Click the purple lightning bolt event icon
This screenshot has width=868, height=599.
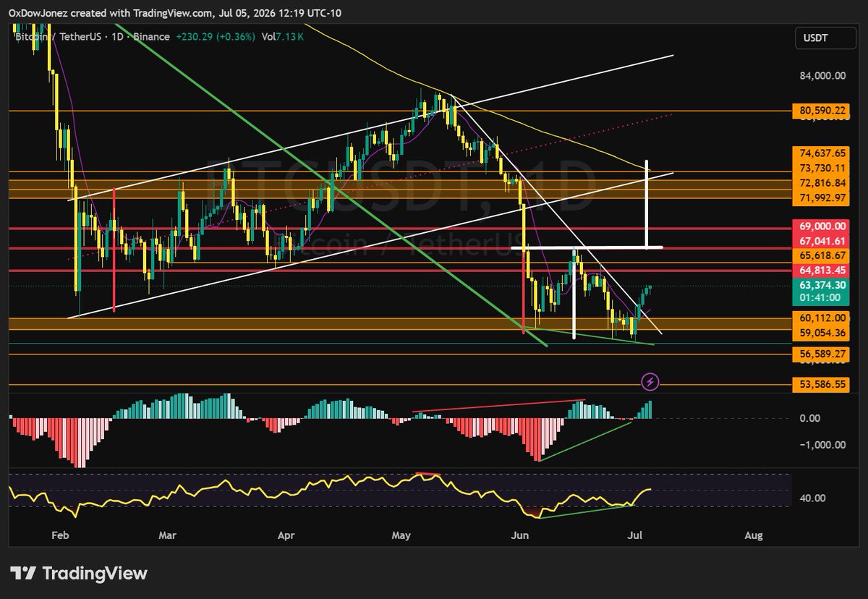(x=650, y=381)
